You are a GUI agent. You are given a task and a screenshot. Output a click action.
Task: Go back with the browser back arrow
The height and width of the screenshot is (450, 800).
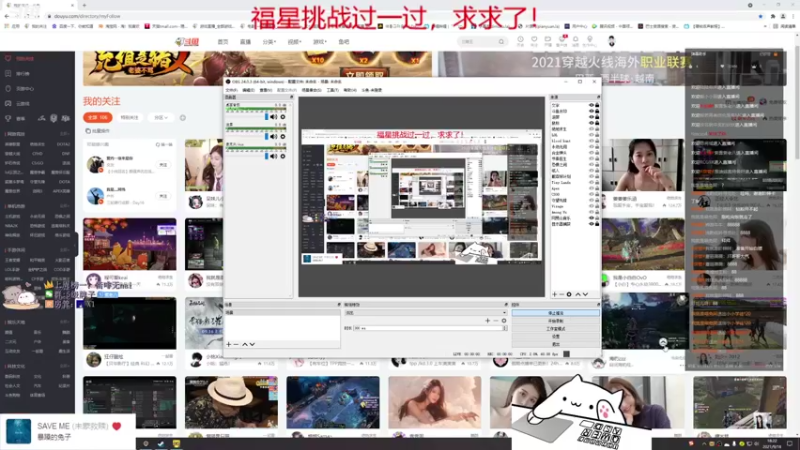pos(7,16)
